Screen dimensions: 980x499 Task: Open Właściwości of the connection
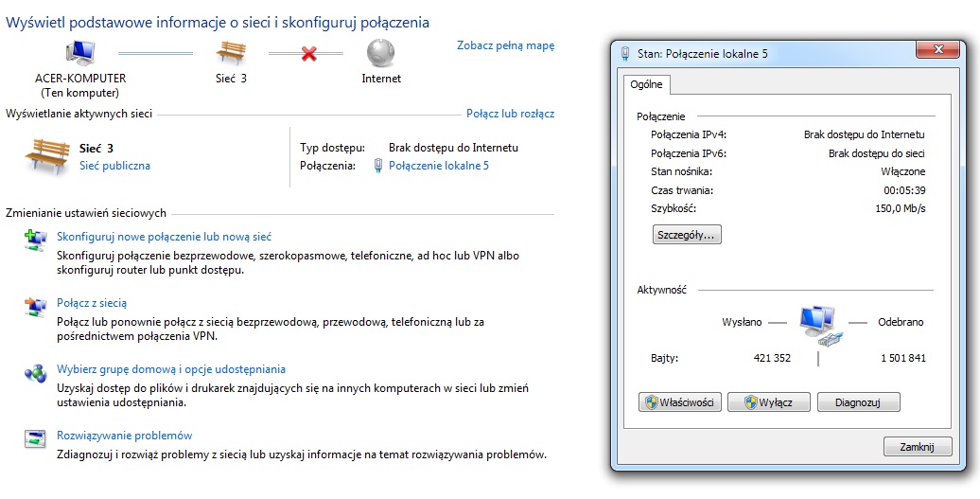pyautogui.click(x=680, y=402)
